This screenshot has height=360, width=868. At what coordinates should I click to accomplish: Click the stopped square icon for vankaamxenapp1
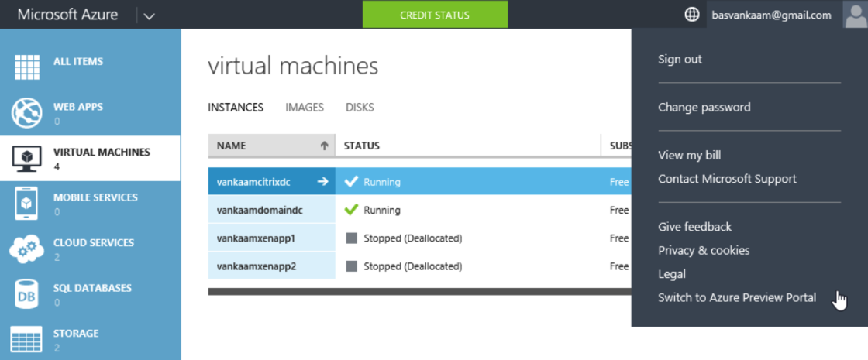pos(351,238)
